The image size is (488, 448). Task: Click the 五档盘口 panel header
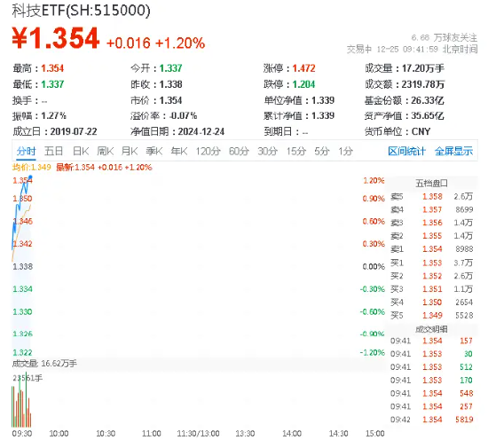pyautogui.click(x=431, y=184)
